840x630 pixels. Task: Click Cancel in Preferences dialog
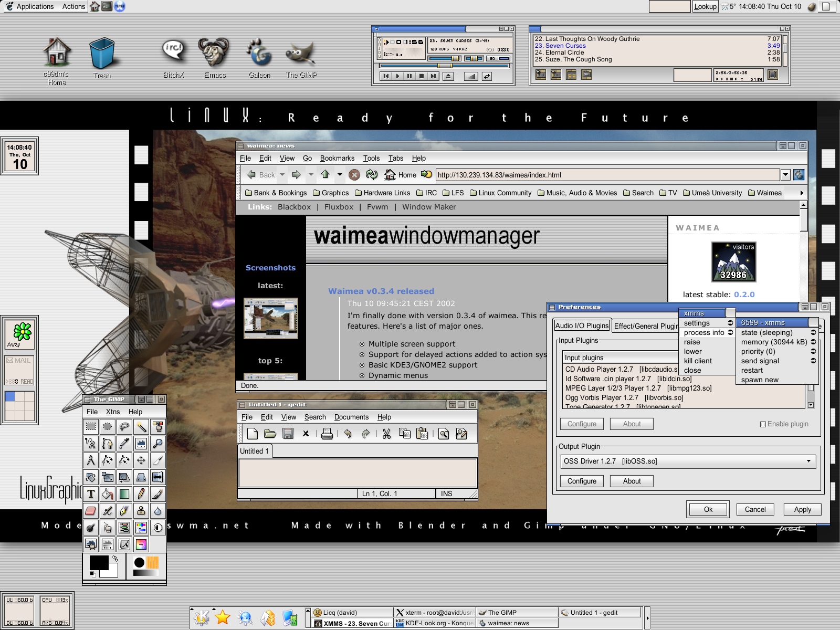tap(755, 509)
